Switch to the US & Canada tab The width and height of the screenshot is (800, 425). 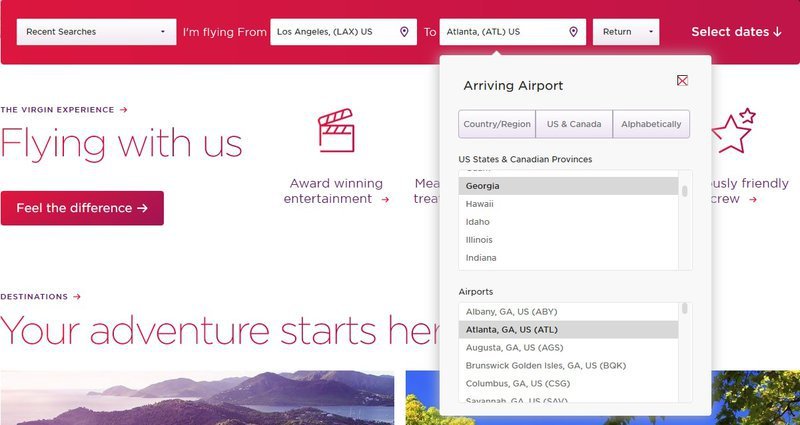[574, 124]
